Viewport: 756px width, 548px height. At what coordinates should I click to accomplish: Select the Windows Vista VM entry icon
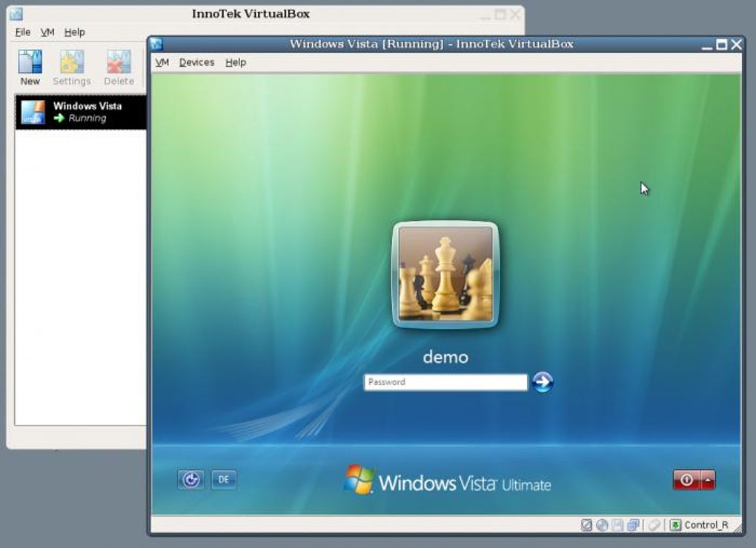coord(33,113)
